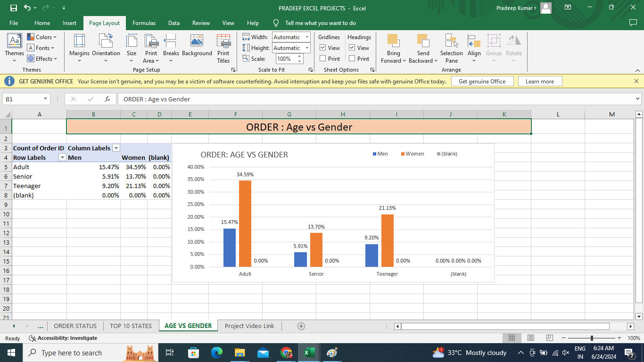The height and width of the screenshot is (362, 644).
Task: Click the Learn more button
Action: pyautogui.click(x=539, y=81)
